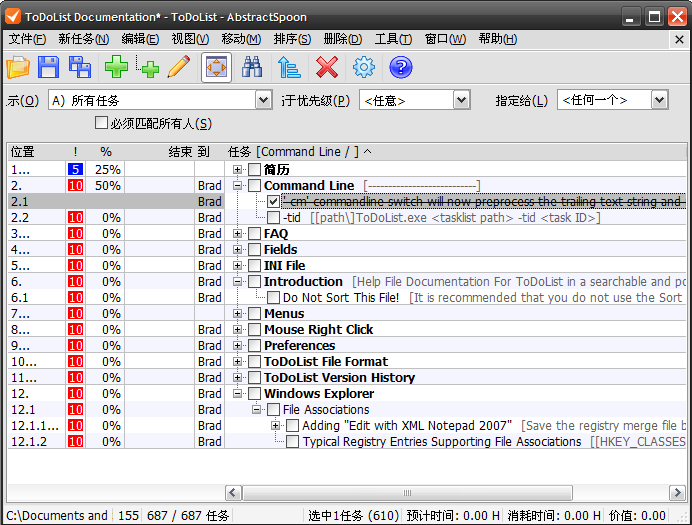
Task: Enable 必须匹配所有人 checkbox
Action: (101, 123)
